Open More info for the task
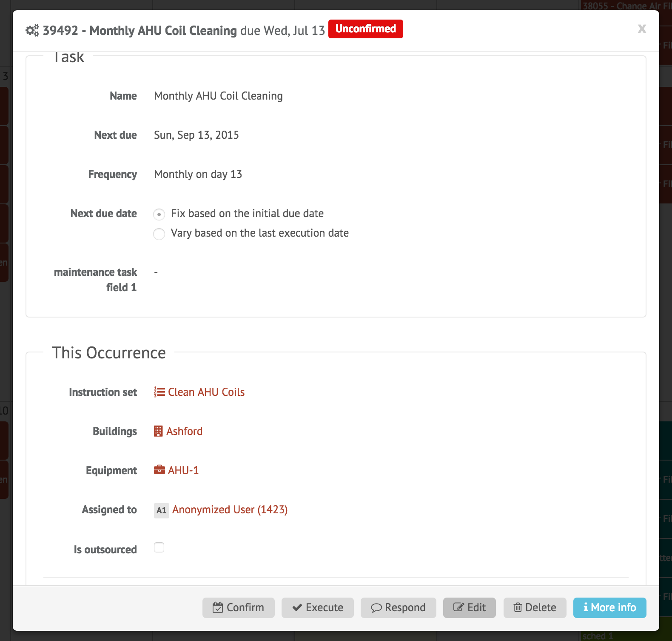This screenshot has height=641, width=672. 610,608
